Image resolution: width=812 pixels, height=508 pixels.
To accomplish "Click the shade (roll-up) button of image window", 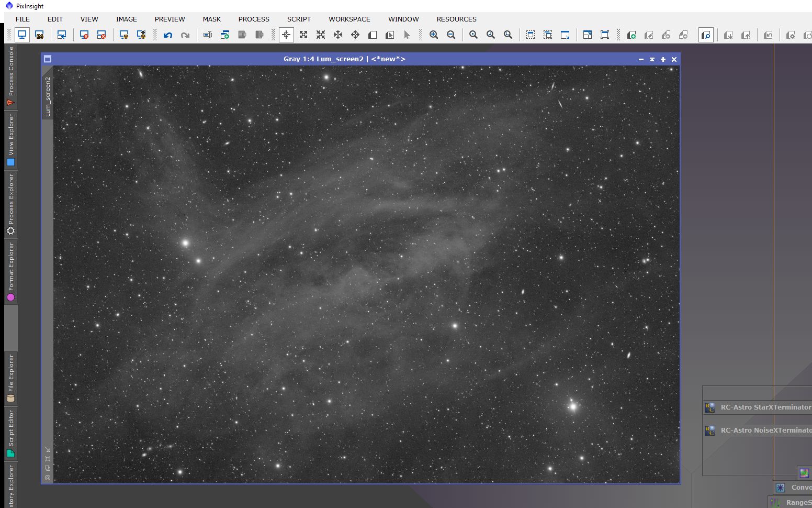I will click(652, 59).
